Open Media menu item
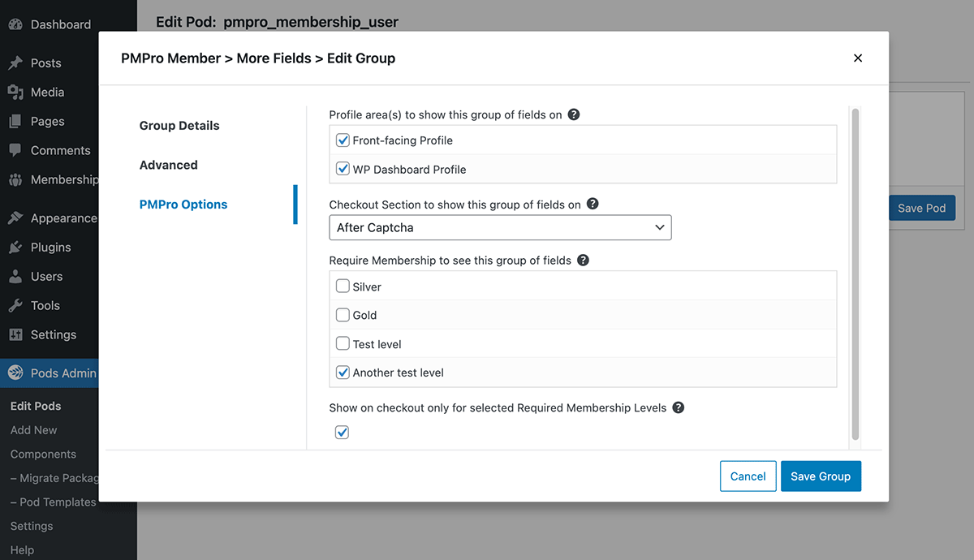The height and width of the screenshot is (560, 974). [x=49, y=92]
